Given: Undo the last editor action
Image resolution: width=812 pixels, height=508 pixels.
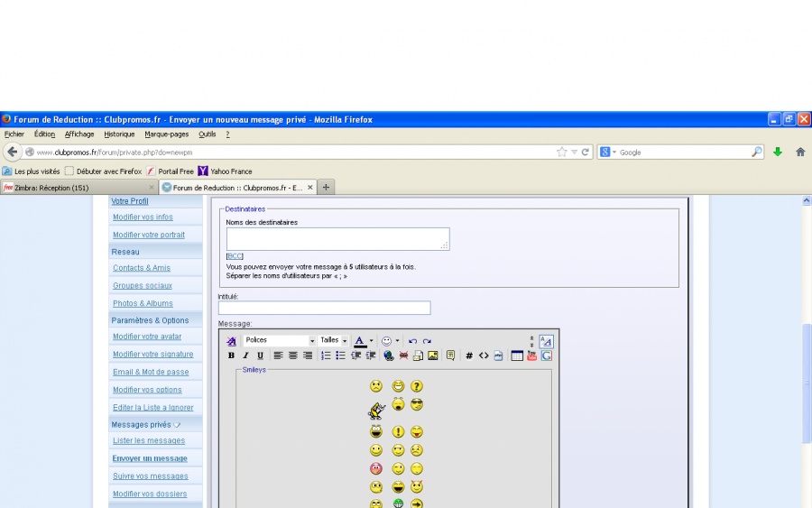Looking at the screenshot, I should pos(412,341).
